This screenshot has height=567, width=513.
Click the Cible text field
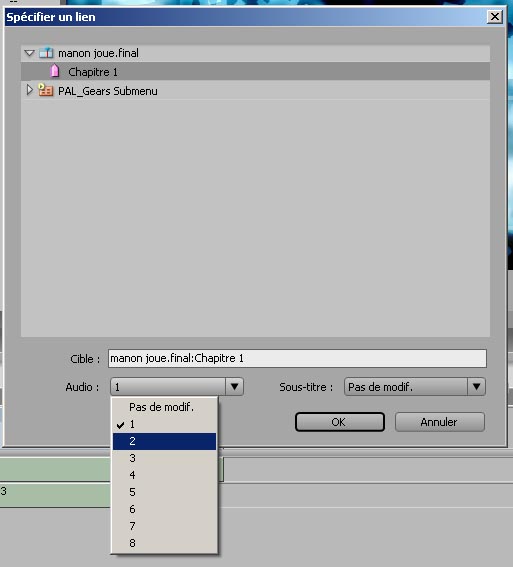(x=297, y=358)
